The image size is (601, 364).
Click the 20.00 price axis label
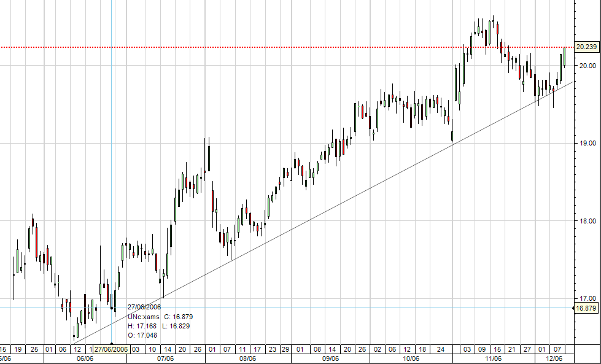587,66
